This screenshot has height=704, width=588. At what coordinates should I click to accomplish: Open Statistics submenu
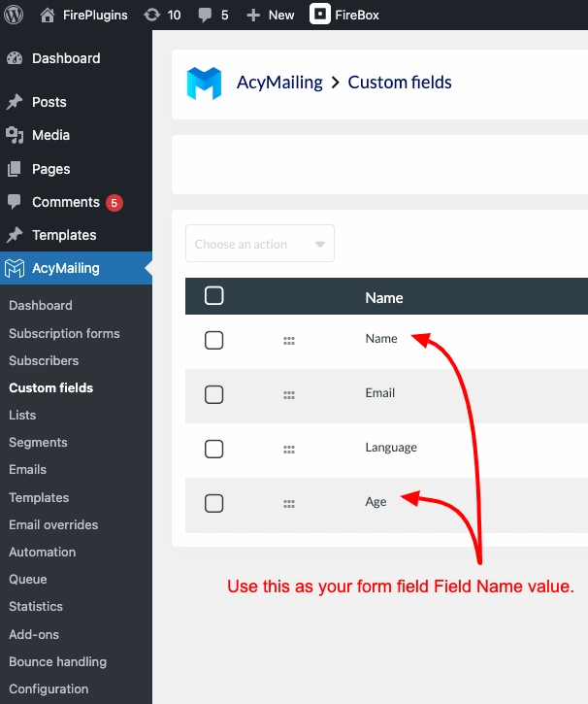36,607
